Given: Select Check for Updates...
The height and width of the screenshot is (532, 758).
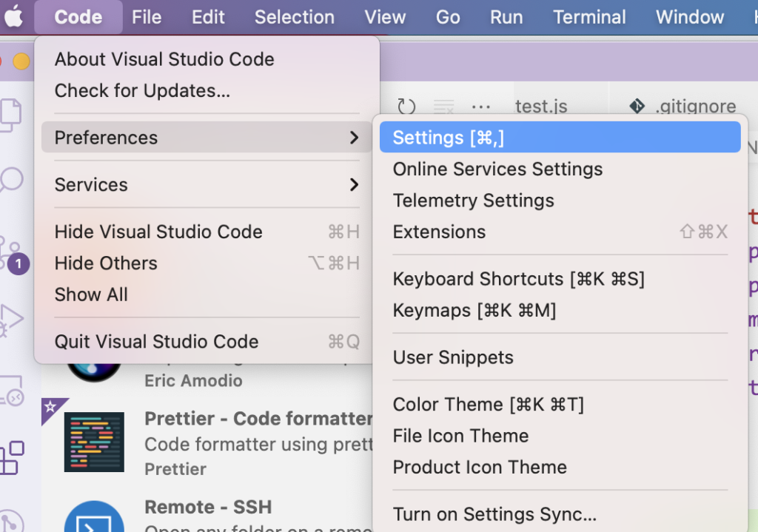Looking at the screenshot, I should point(207,91).
